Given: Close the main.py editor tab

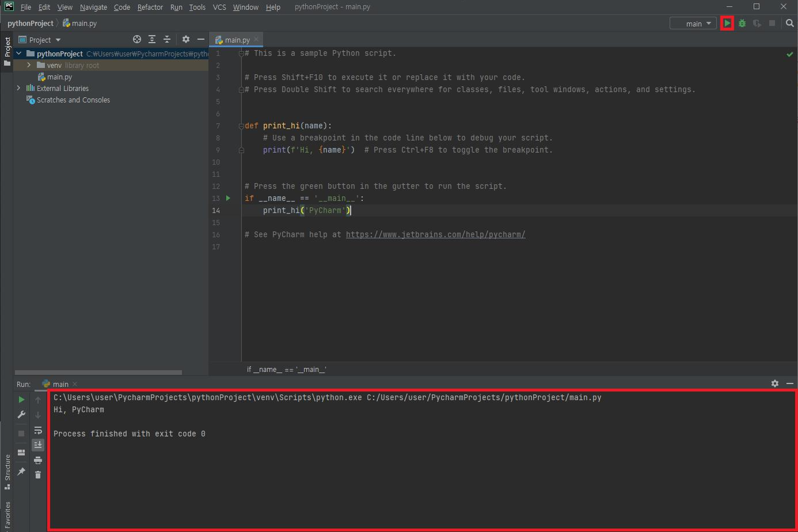Looking at the screenshot, I should pos(257,40).
